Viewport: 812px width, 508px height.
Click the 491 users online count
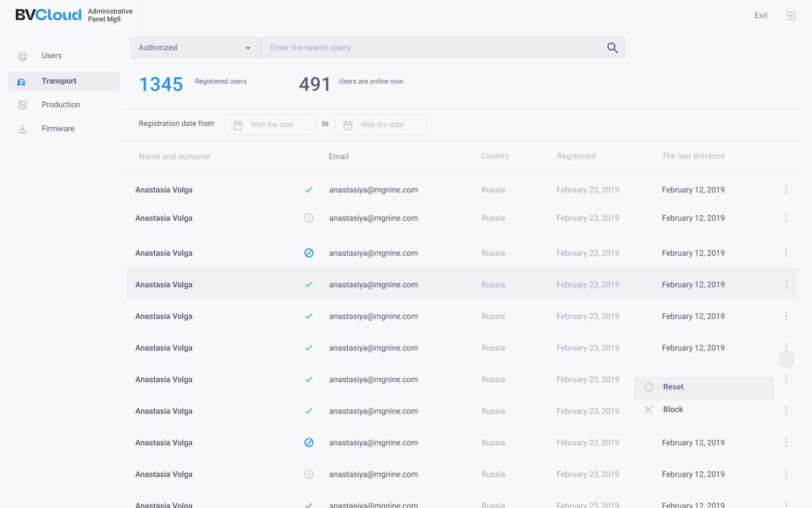pos(315,84)
